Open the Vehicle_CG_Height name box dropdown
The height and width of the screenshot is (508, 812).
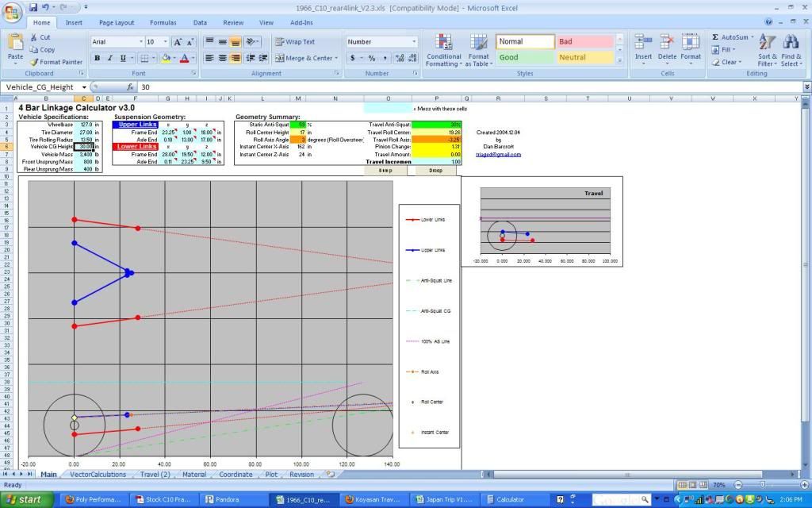84,87
